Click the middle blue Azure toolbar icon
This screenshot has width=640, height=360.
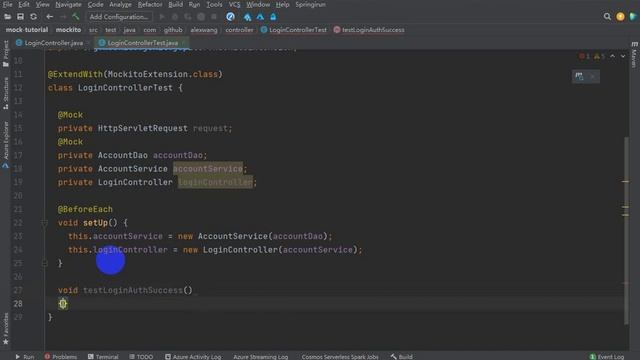point(260,17)
